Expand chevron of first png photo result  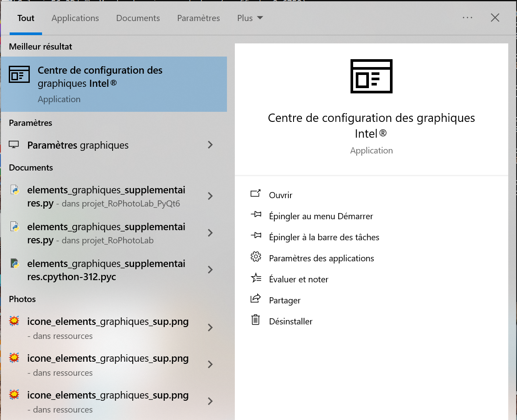tap(210, 327)
